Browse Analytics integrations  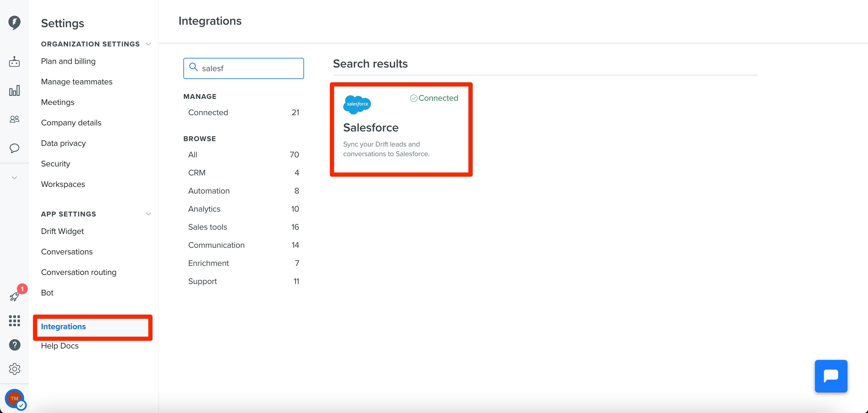(243, 209)
